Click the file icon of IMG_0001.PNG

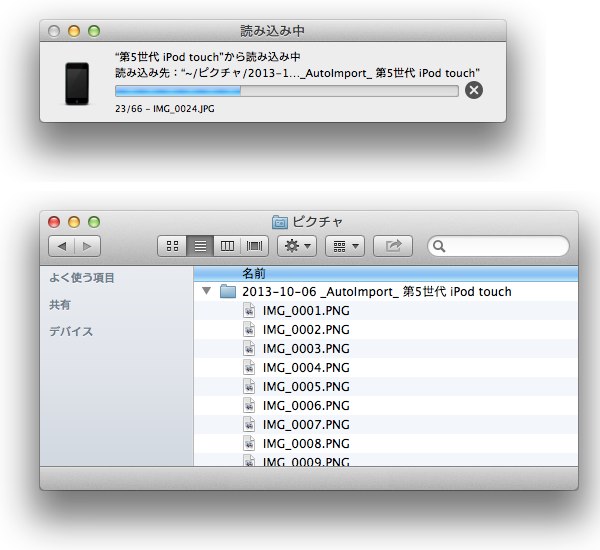point(249,310)
